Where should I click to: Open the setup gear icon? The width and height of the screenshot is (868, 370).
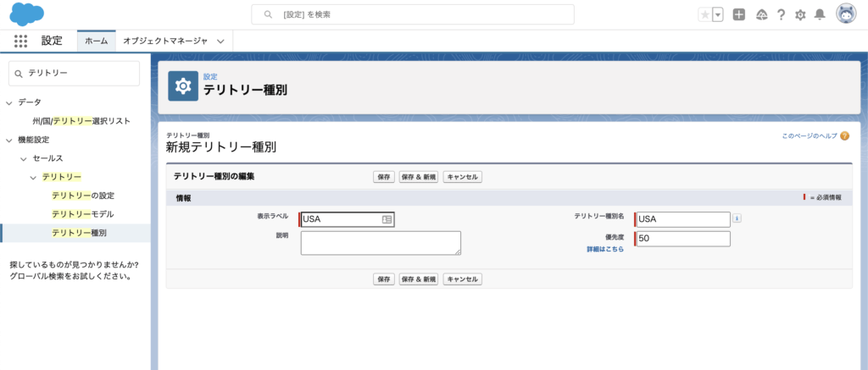click(x=800, y=14)
